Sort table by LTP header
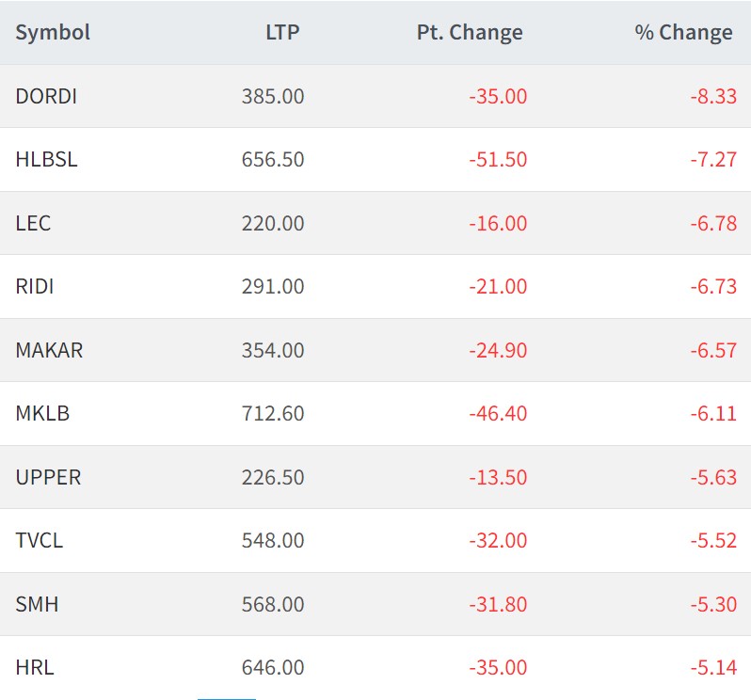 [x=281, y=33]
